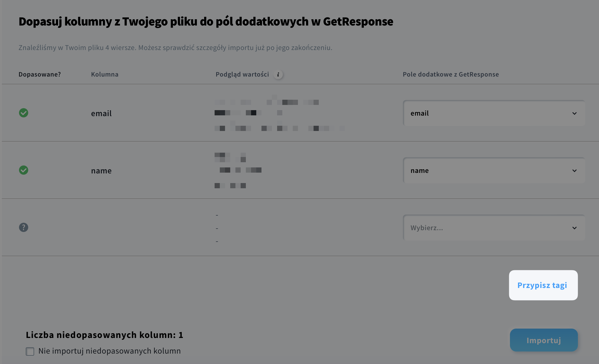Open the name field mapping dropdown
Screen dimensions: 599x364
pyautogui.click(x=494, y=171)
